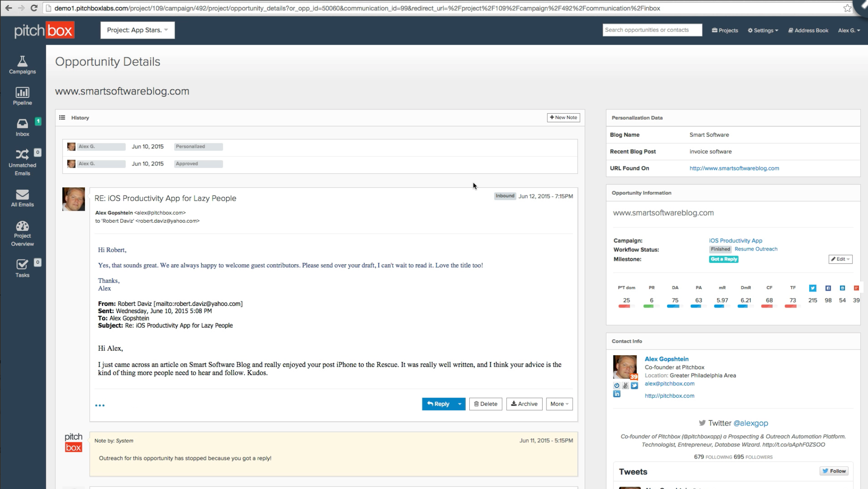Bookmark page with star icon
Viewport: 868px width, 489px height.
tap(847, 8)
